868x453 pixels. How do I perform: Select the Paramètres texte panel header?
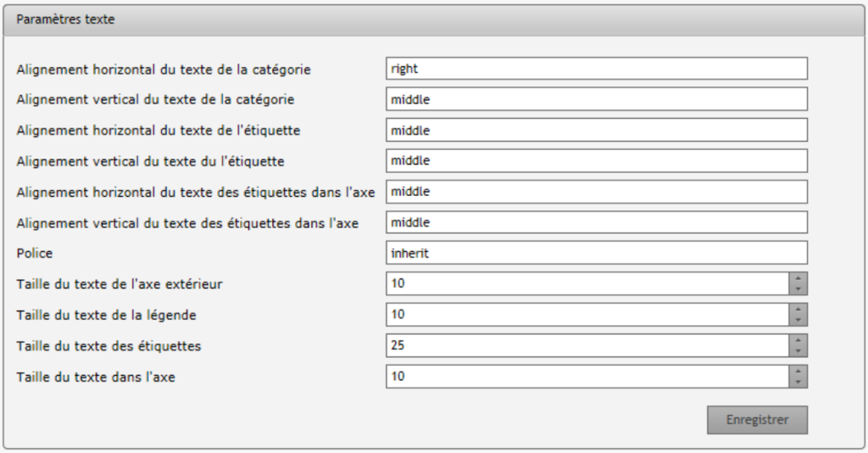pyautogui.click(x=434, y=20)
